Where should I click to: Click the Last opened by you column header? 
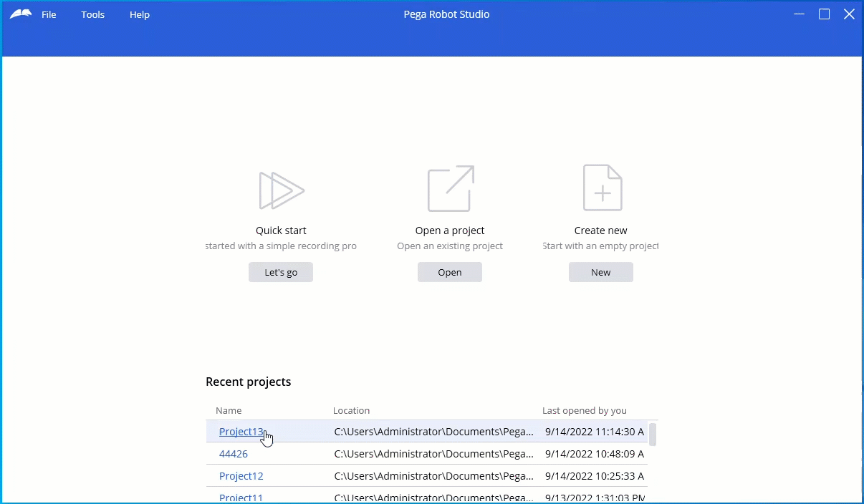tap(585, 410)
